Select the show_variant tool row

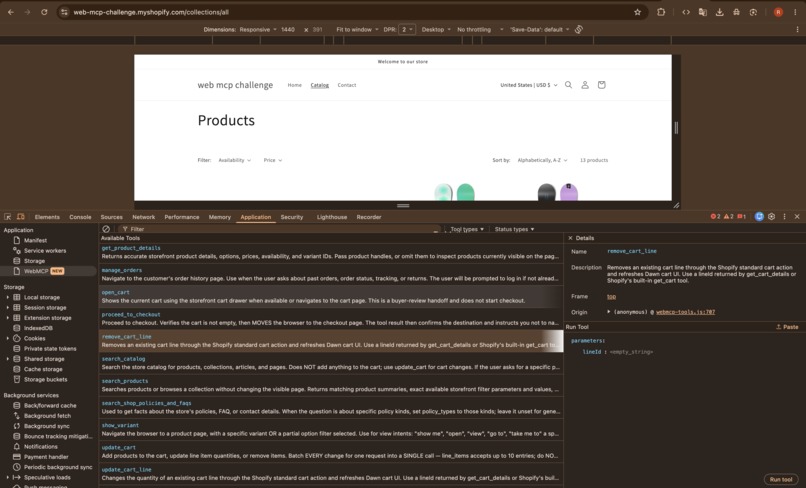tap(331, 429)
